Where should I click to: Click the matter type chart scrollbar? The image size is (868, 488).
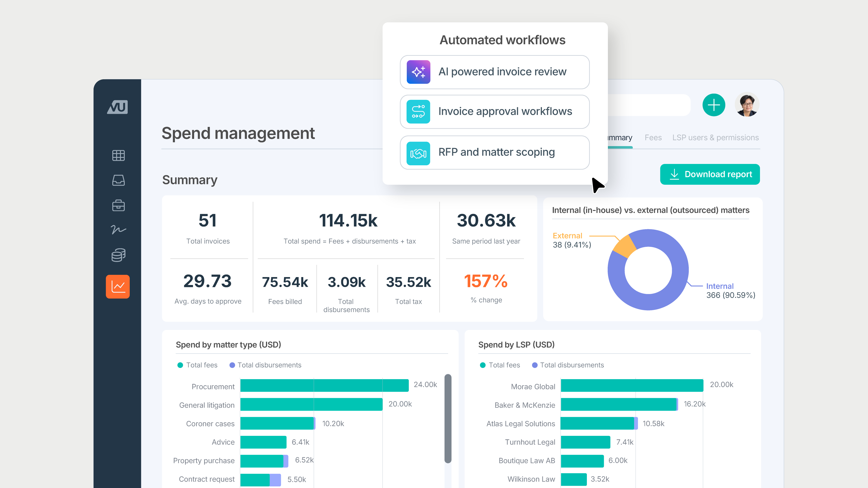click(448, 418)
